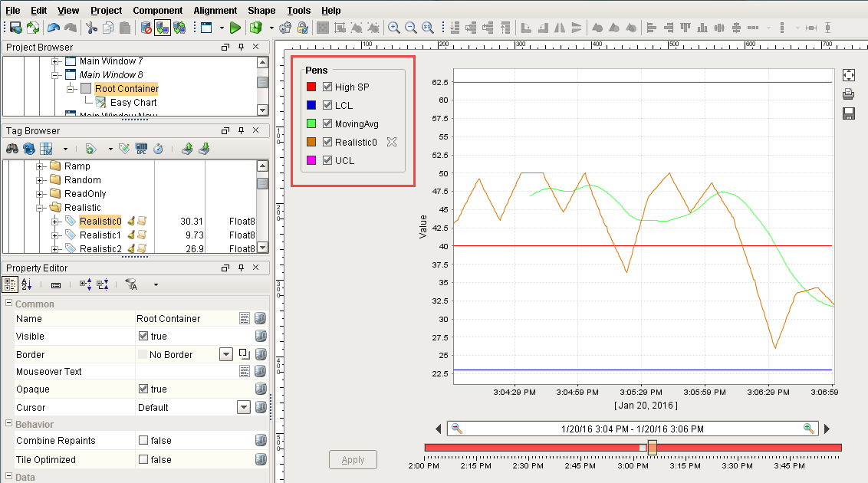Click the chart maximize icon at top right
Viewport: 868px width, 483px height.
[x=849, y=75]
